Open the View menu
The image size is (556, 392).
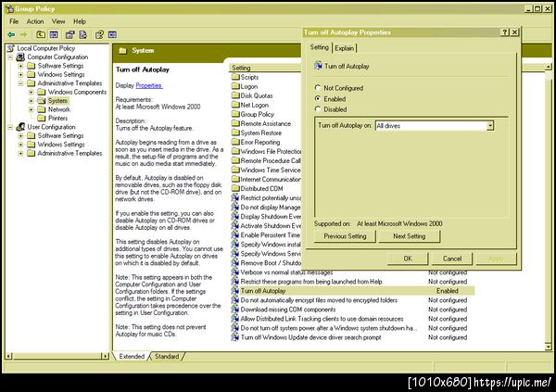(x=58, y=21)
